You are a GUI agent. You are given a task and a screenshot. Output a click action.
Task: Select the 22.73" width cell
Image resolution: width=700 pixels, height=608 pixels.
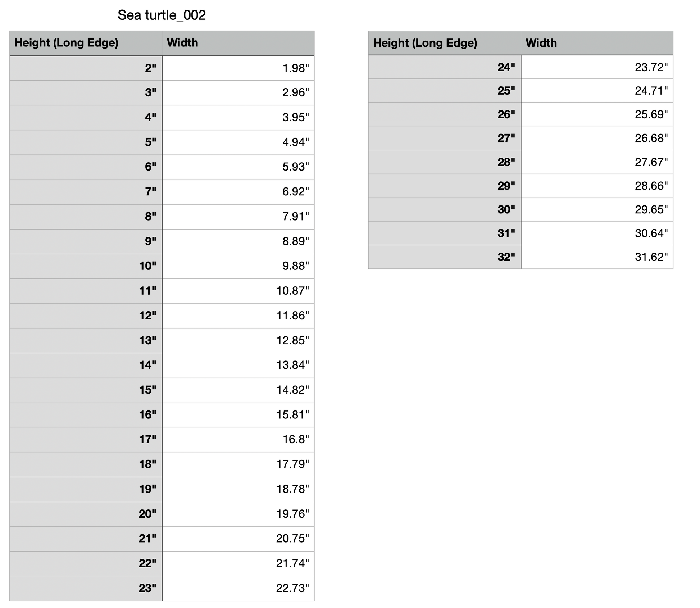(x=238, y=588)
